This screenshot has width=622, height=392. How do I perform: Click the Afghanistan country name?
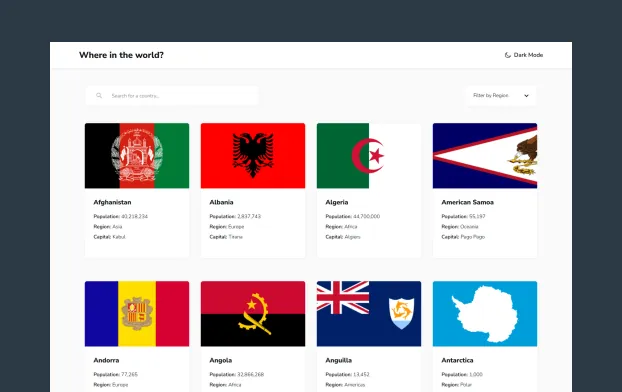coord(112,202)
